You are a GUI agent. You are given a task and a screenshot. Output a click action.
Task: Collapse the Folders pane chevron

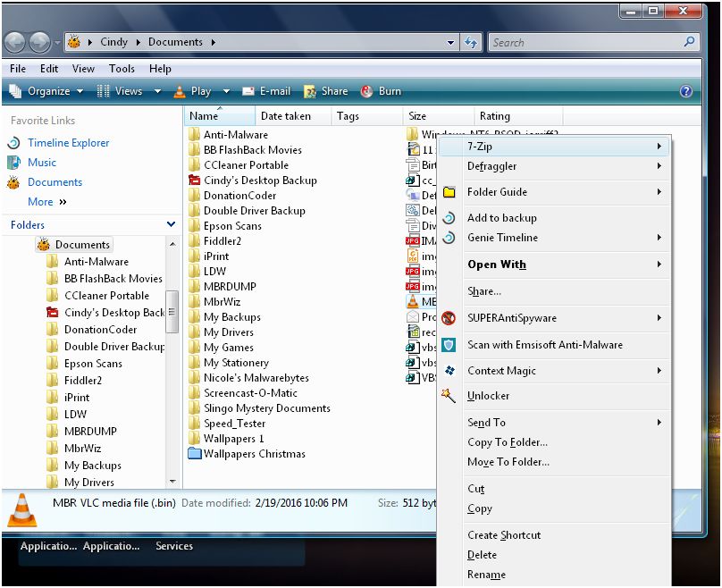(x=171, y=224)
